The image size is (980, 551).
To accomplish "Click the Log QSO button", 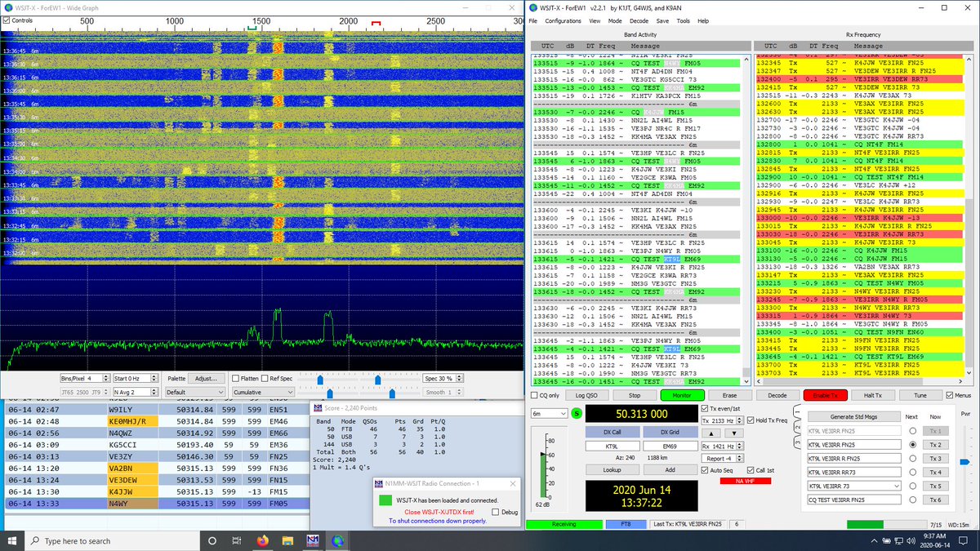I will click(586, 395).
